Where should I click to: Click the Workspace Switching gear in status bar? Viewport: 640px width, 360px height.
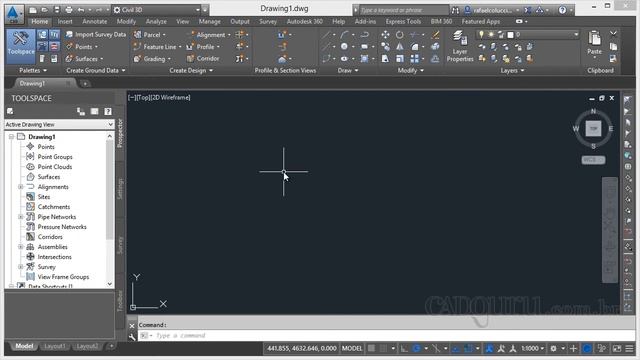[553, 349]
